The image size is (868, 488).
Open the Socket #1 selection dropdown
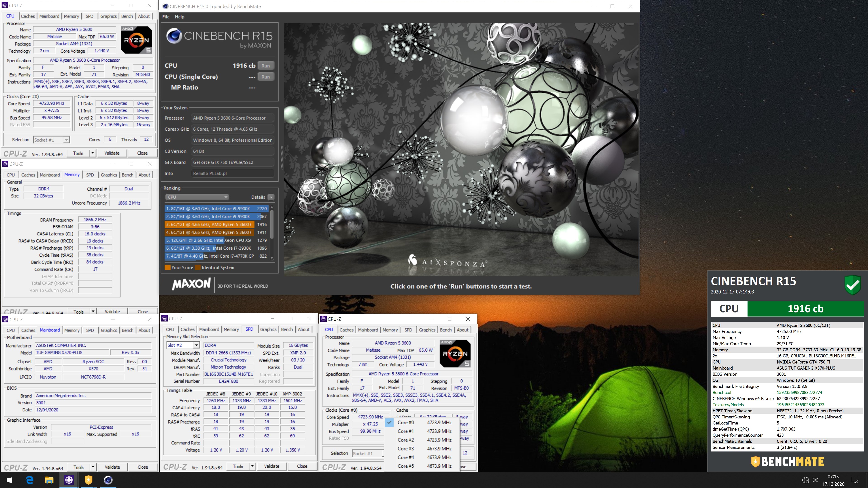51,140
